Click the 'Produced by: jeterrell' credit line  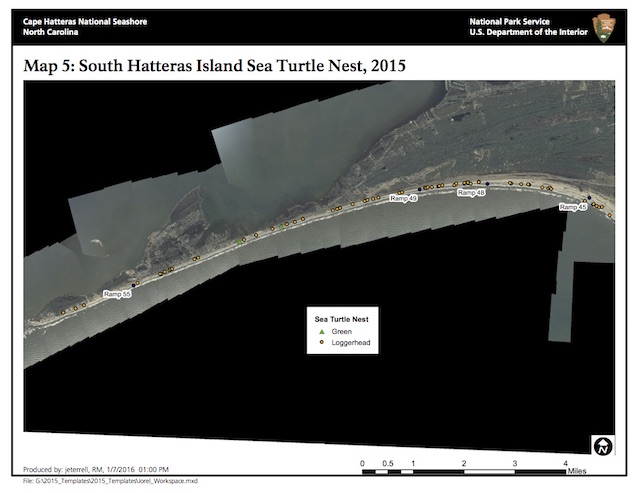click(96, 469)
